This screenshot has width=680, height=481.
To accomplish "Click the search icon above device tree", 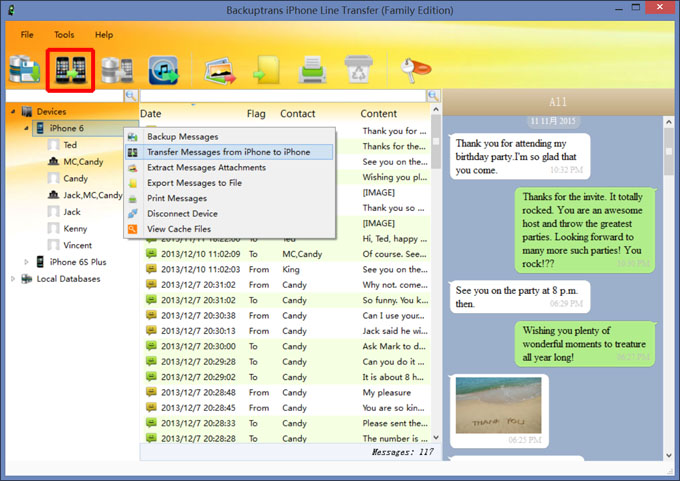I will click(x=131, y=96).
